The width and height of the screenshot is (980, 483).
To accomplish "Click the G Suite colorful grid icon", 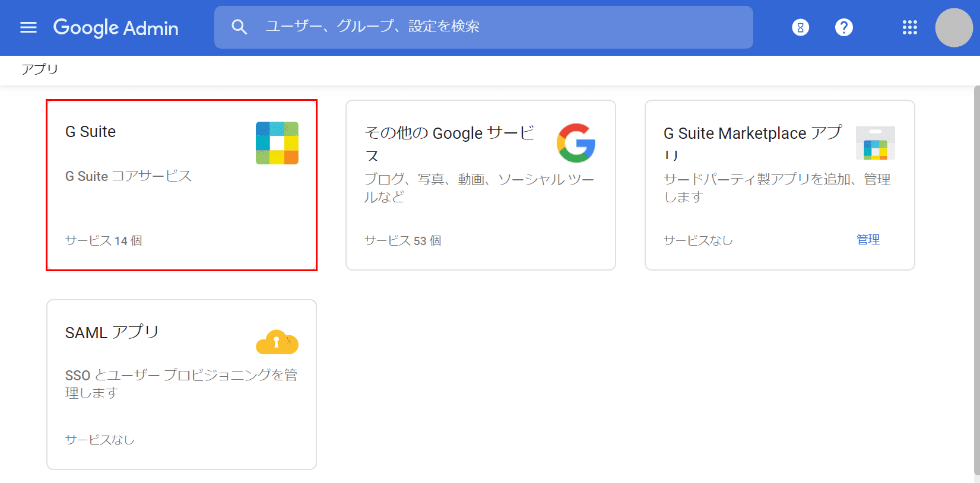I will click(x=277, y=143).
